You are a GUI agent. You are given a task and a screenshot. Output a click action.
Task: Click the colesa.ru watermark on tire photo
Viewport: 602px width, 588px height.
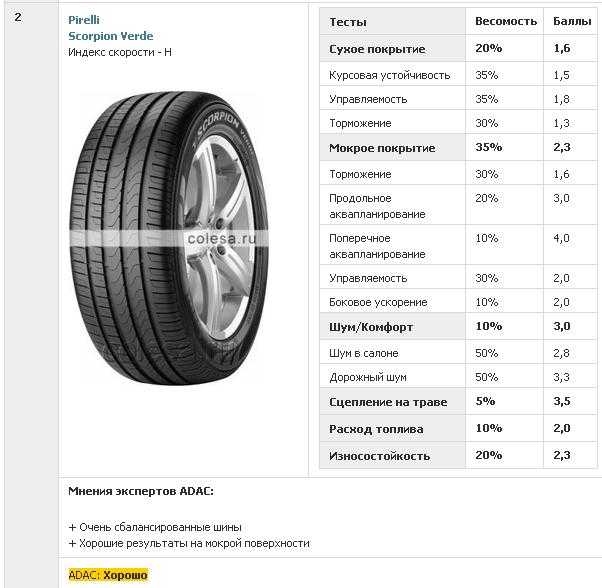221,239
